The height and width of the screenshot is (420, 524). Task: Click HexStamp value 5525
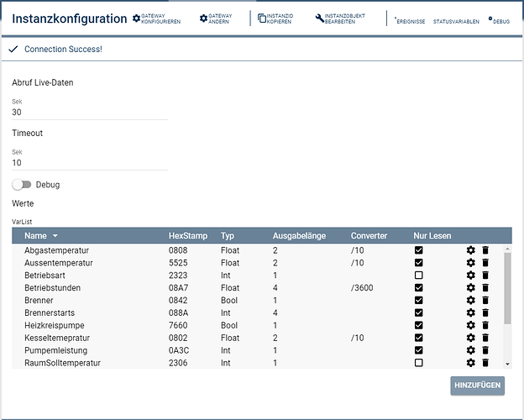point(178,262)
